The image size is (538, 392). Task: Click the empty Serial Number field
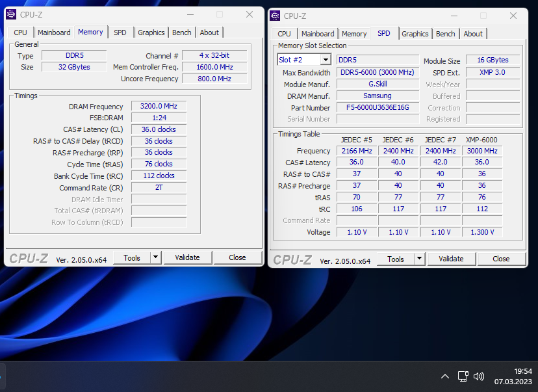pos(378,119)
